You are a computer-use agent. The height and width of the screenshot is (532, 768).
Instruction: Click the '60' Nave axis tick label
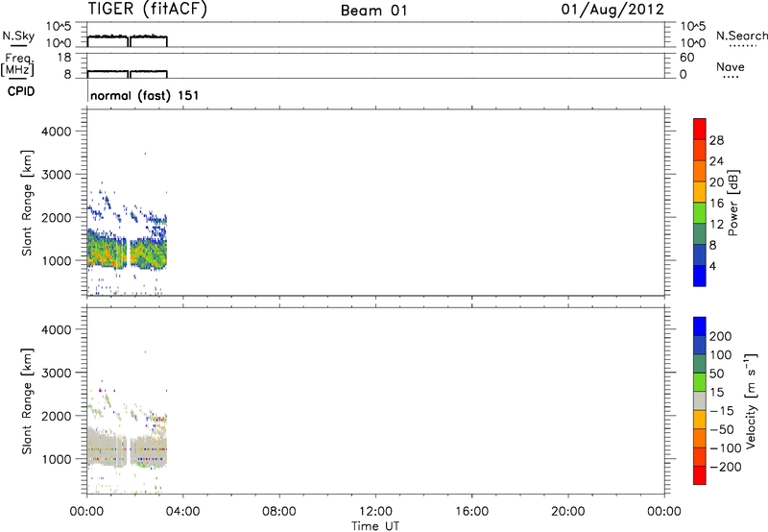coord(686,58)
